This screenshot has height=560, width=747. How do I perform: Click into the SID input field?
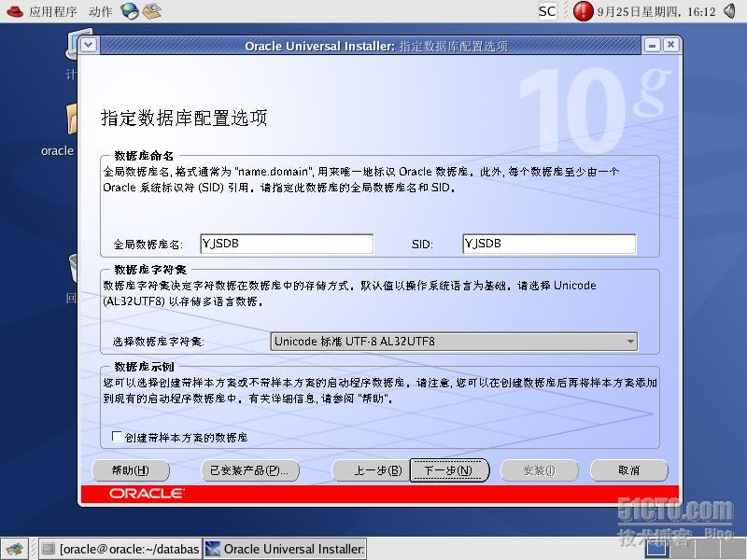pyautogui.click(x=549, y=244)
